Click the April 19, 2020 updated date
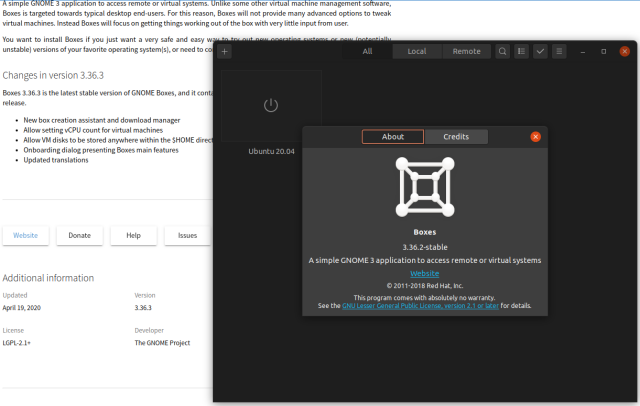 [x=22, y=308]
